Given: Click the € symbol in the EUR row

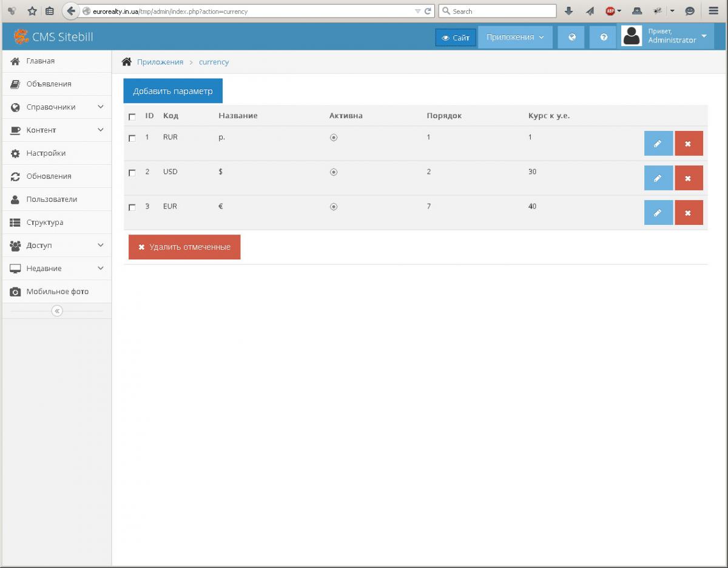Looking at the screenshot, I should 221,206.
